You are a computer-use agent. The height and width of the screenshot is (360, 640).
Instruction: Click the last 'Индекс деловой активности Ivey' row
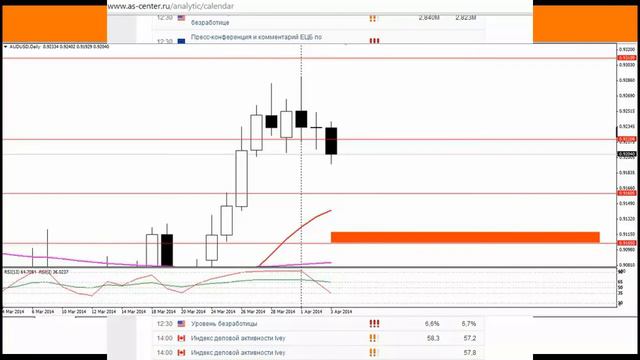pos(318,352)
